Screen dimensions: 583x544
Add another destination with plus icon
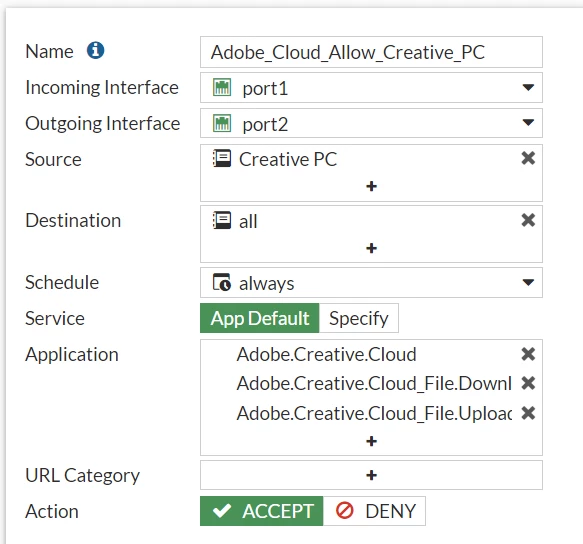click(371, 248)
